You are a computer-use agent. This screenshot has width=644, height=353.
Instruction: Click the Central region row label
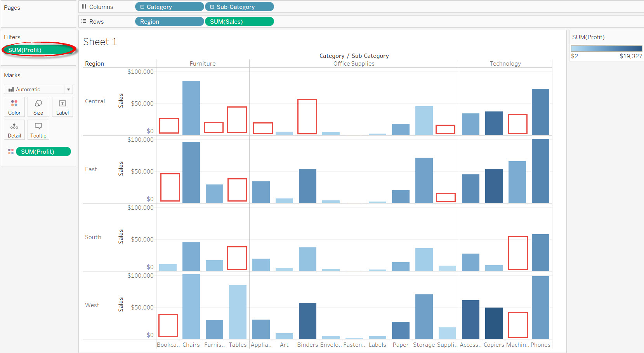pyautogui.click(x=95, y=101)
